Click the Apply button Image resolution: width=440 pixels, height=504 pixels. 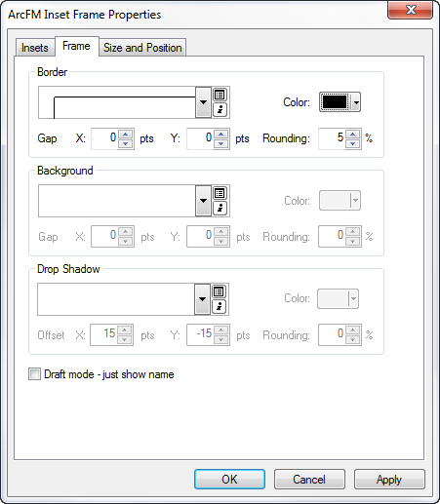(389, 480)
